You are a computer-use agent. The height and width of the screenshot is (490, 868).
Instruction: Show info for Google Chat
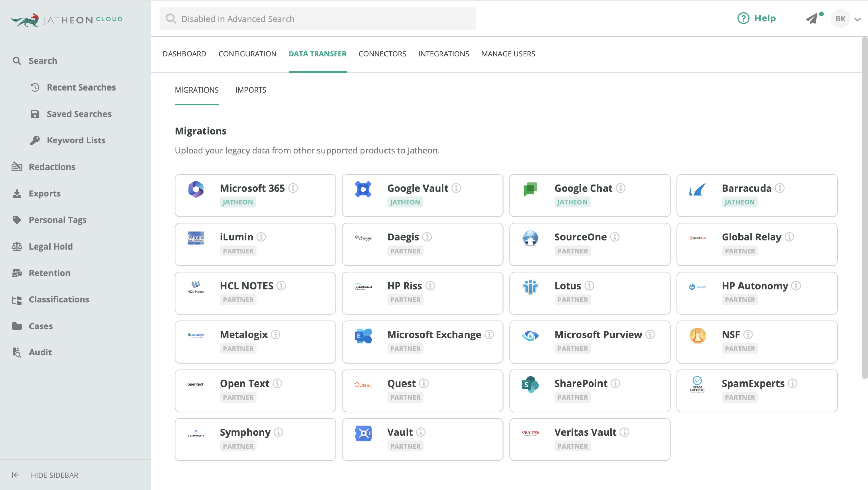[620, 188]
